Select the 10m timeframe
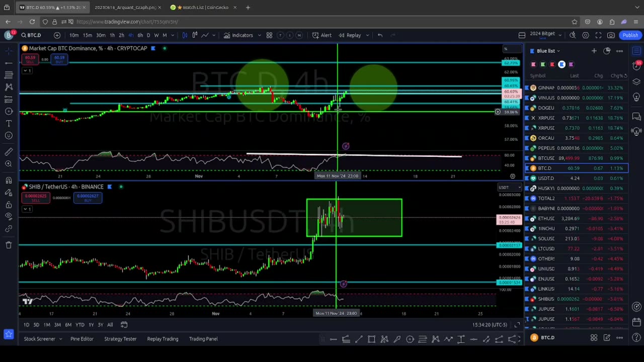The height and width of the screenshot is (362, 644). (x=74, y=35)
